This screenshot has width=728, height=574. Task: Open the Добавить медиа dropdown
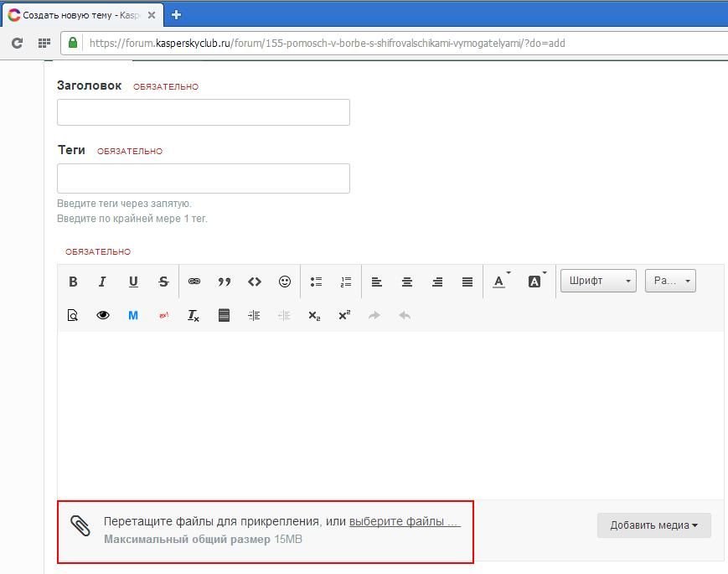[x=653, y=525]
